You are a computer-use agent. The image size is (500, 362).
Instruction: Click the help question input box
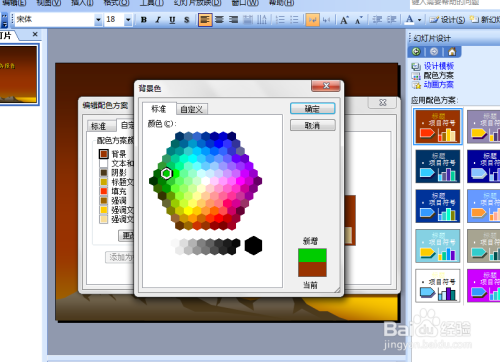pos(455,3)
